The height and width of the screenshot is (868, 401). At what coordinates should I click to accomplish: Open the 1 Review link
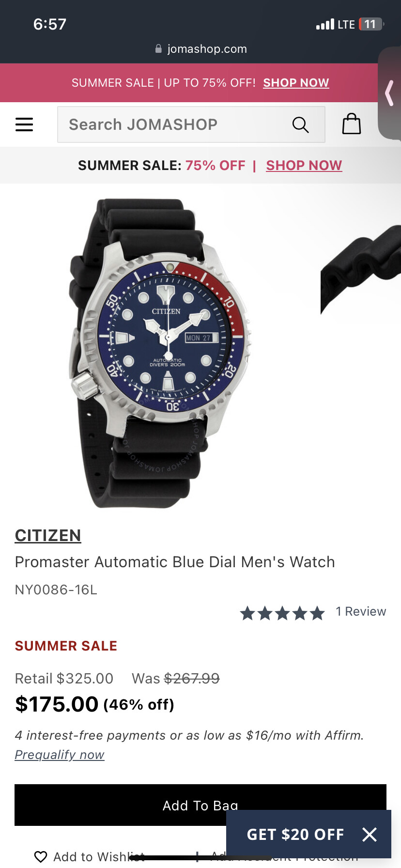[361, 612]
